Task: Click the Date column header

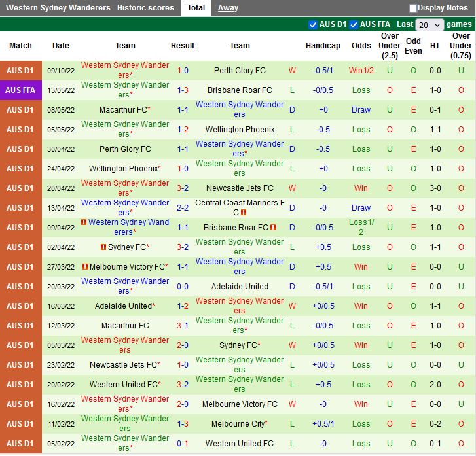Action: pos(61,46)
